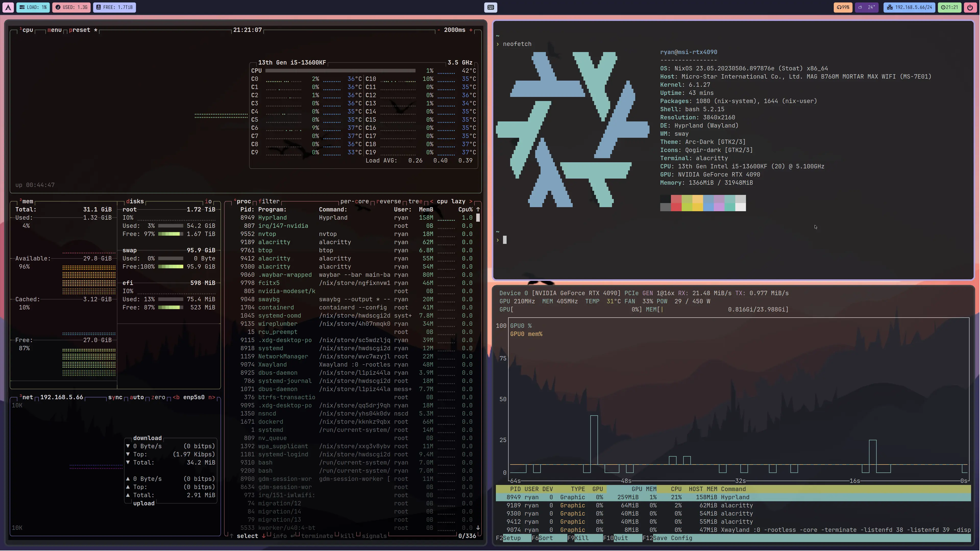Click the Arch-style launcher icon in waybar
The image size is (980, 551).
(8, 7)
